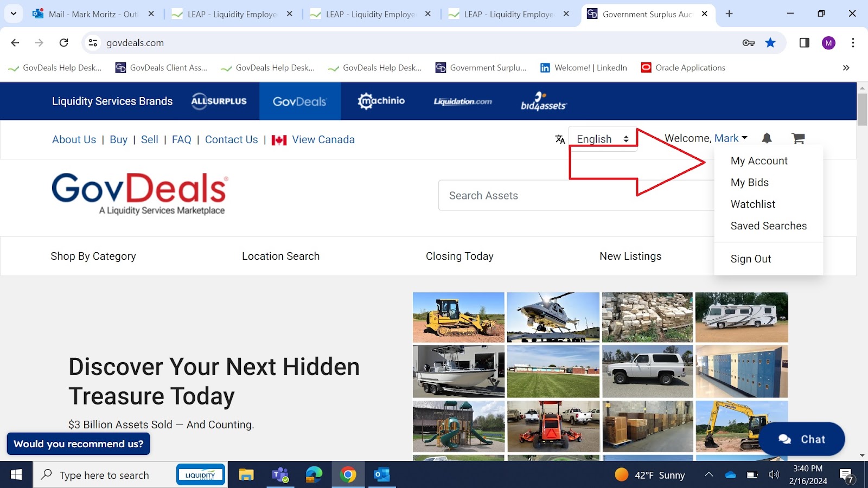Click the white SUV thumbnail
The width and height of the screenshot is (868, 488).
647,371
